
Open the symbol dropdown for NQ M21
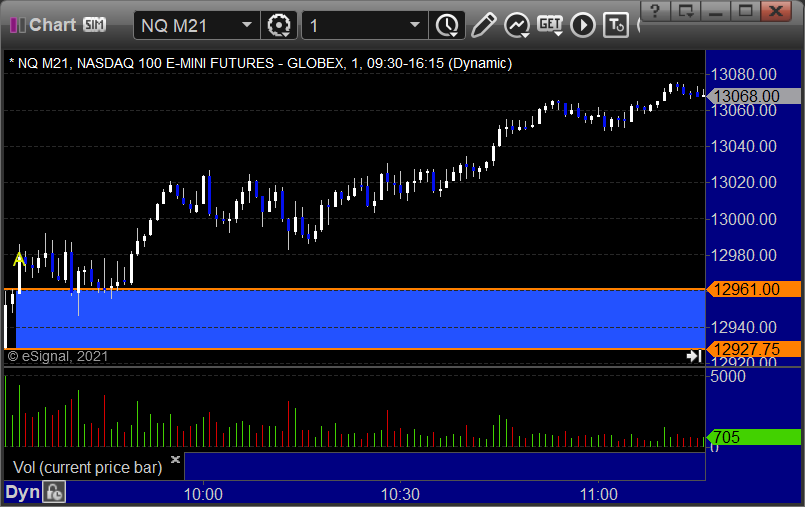(x=247, y=25)
